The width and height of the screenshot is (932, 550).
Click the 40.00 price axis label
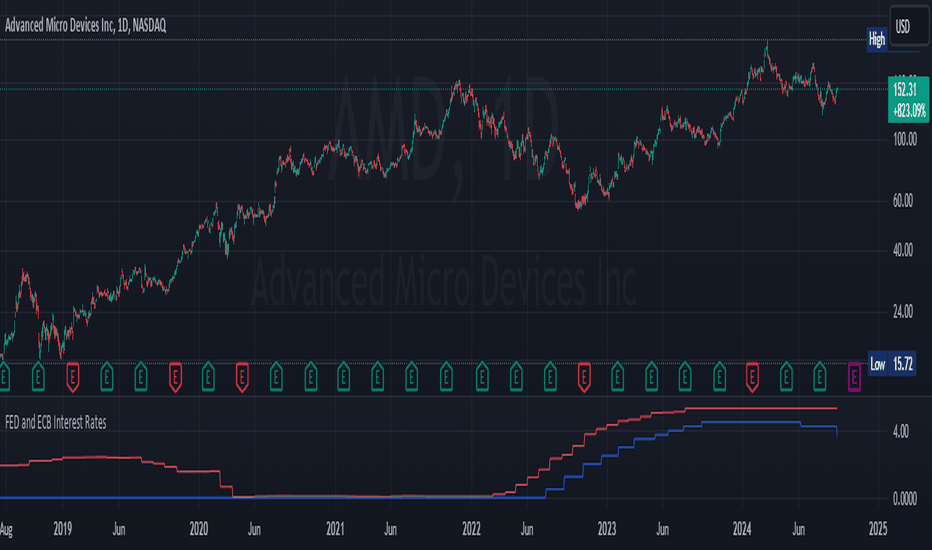pyautogui.click(x=903, y=250)
